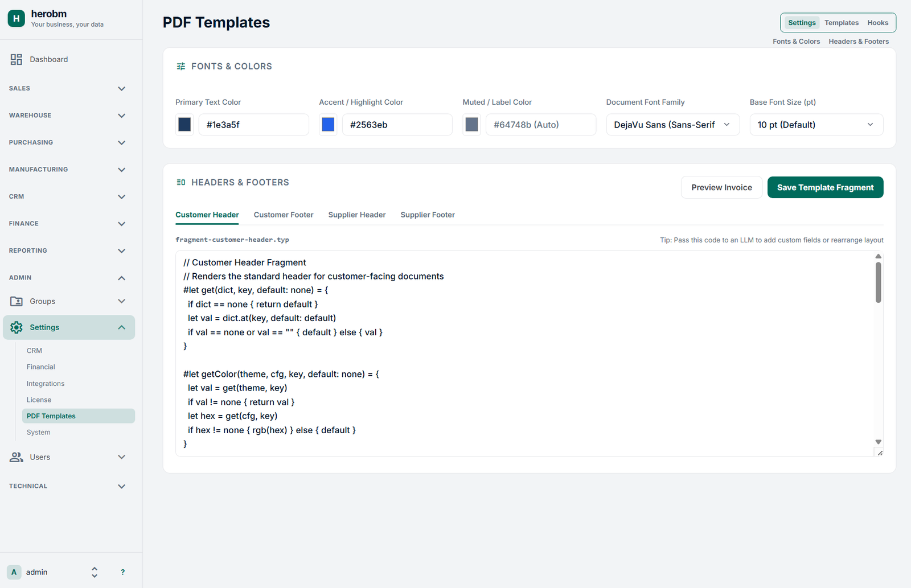Click the Primary Text Color hex field
Screen dimensions: 911x588
(254, 125)
